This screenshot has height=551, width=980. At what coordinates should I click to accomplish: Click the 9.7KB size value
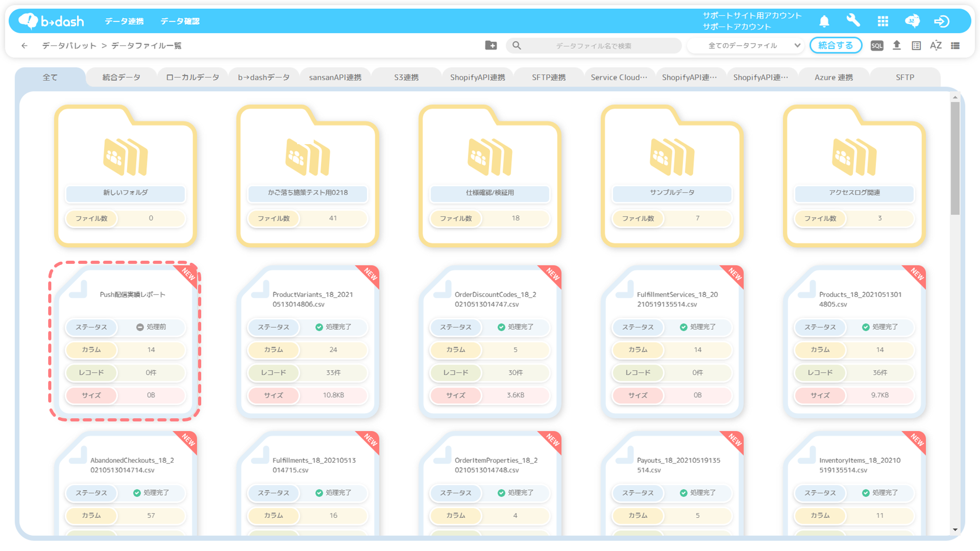880,395
